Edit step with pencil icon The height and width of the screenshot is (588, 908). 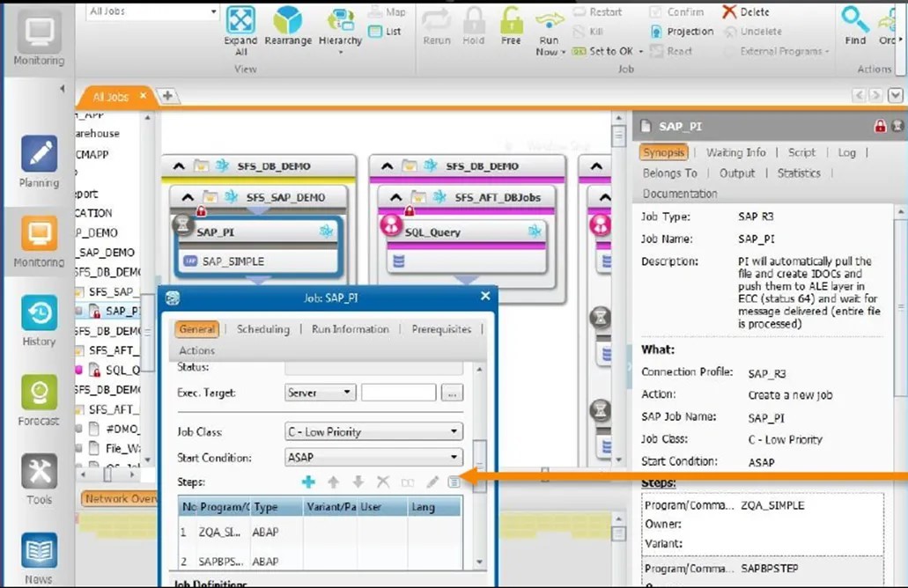pos(432,481)
